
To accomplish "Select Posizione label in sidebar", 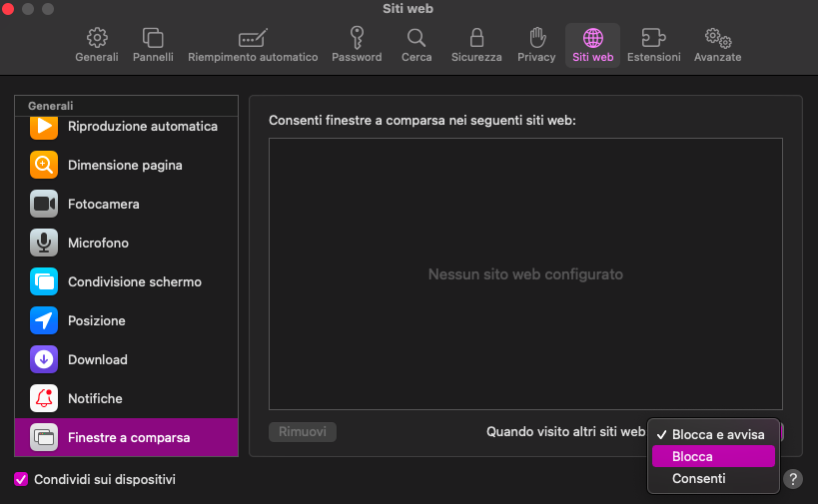I will (x=97, y=320).
